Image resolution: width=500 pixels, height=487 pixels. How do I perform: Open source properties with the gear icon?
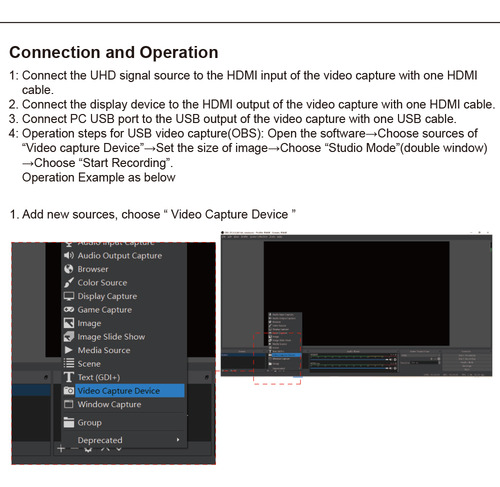tap(88, 450)
